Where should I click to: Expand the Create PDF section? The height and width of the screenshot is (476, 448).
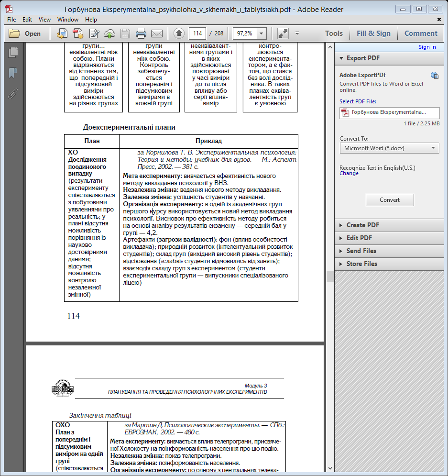pyautogui.click(x=362, y=225)
